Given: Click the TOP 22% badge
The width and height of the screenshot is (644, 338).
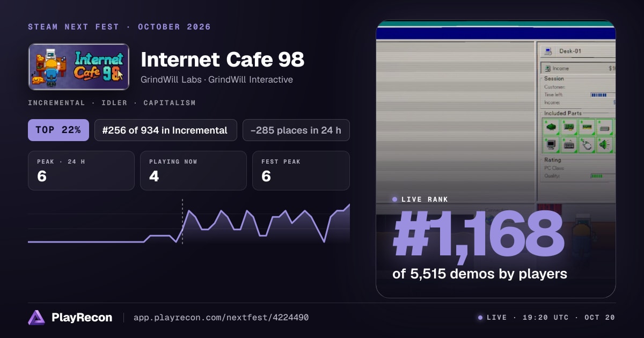Looking at the screenshot, I should point(58,130).
